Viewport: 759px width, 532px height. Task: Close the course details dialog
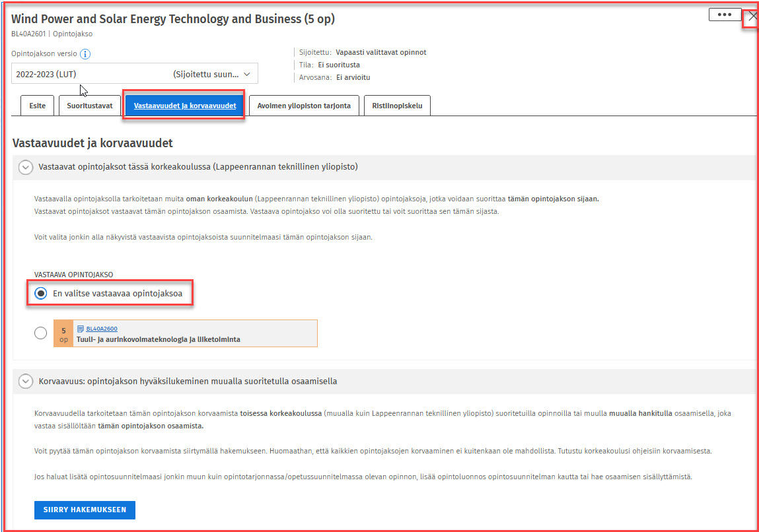point(752,17)
